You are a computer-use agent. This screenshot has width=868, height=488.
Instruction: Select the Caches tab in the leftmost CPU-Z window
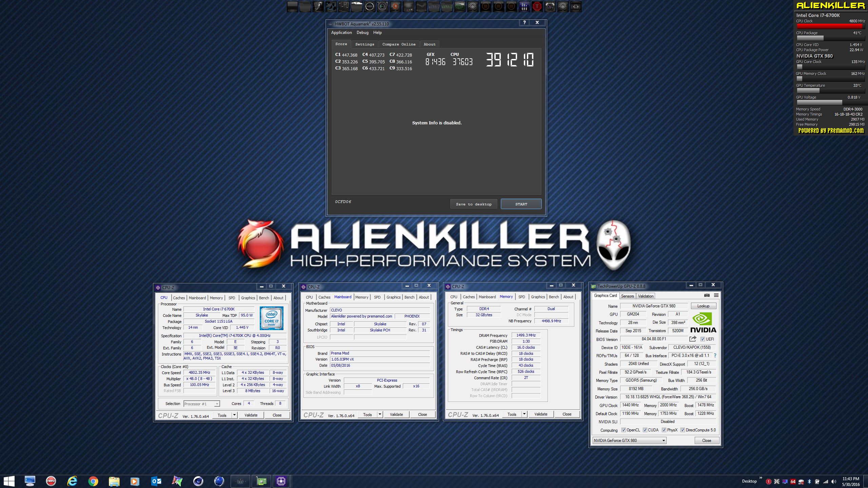(179, 298)
